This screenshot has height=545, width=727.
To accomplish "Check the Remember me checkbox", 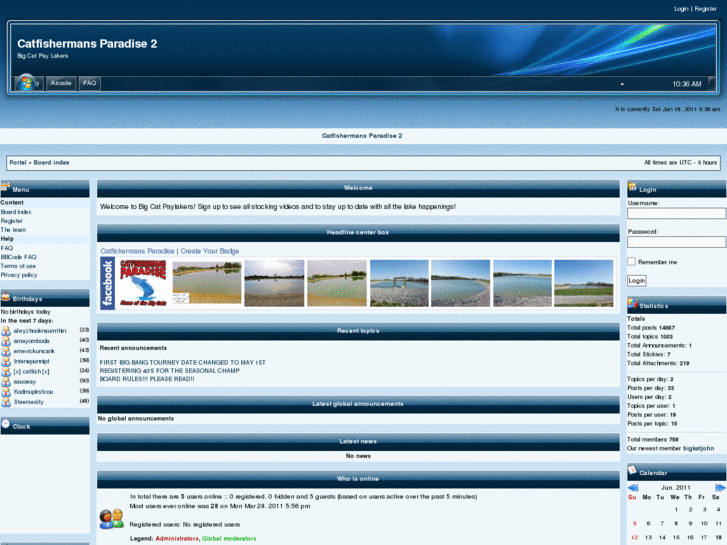I will 631,262.
